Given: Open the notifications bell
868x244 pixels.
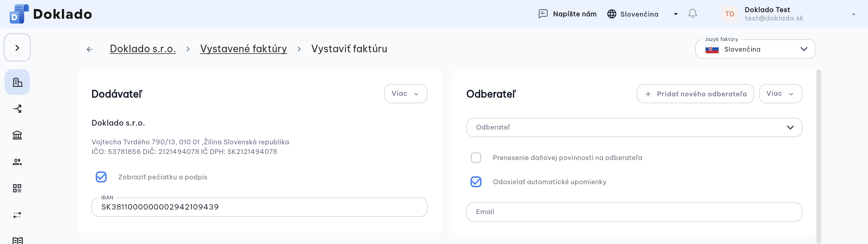Looking at the screenshot, I should coord(693,14).
